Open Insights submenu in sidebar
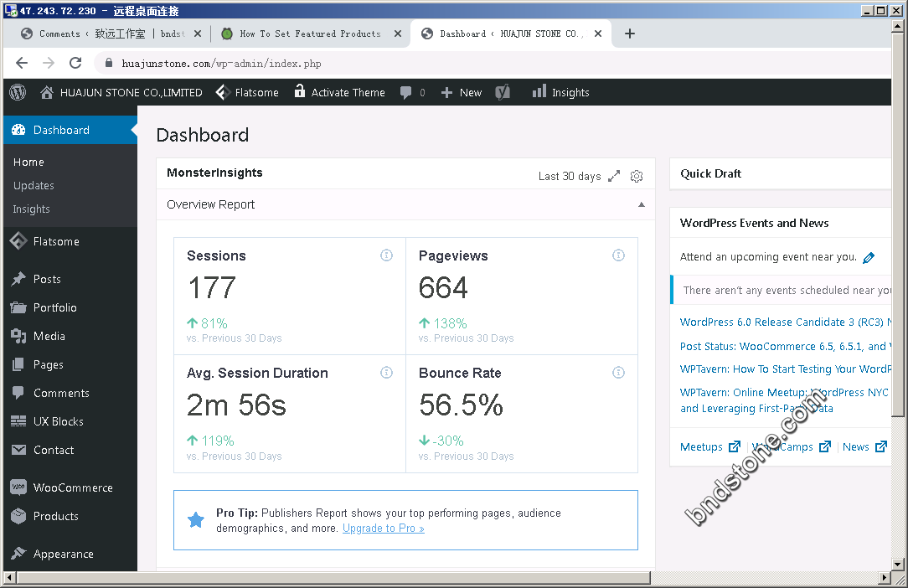The image size is (908, 588). coord(31,209)
